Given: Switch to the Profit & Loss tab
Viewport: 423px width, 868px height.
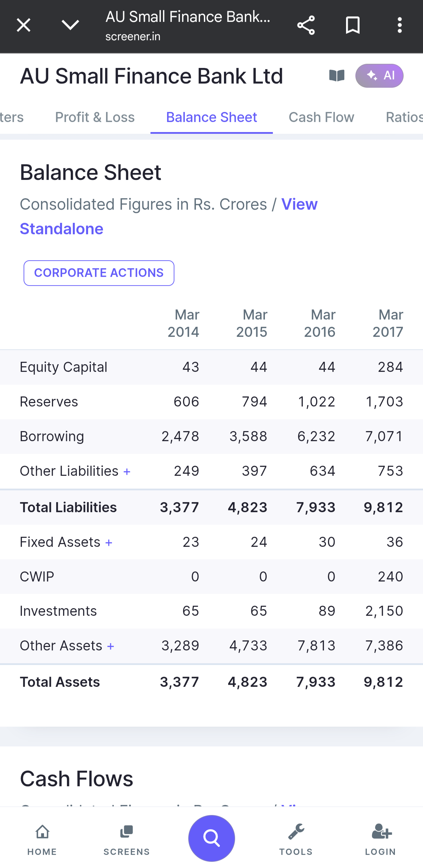Looking at the screenshot, I should coord(95,117).
